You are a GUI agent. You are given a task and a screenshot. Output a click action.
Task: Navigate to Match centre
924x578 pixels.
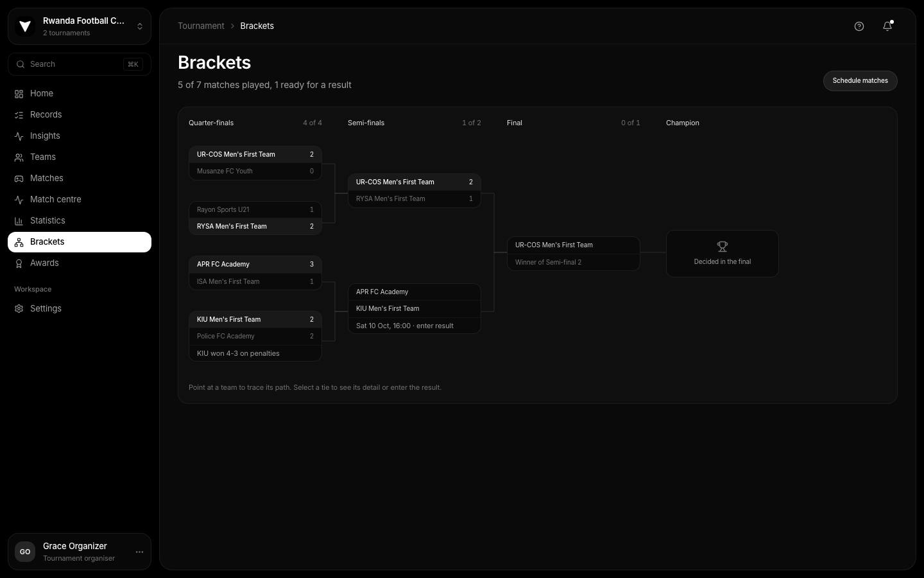(x=80, y=200)
